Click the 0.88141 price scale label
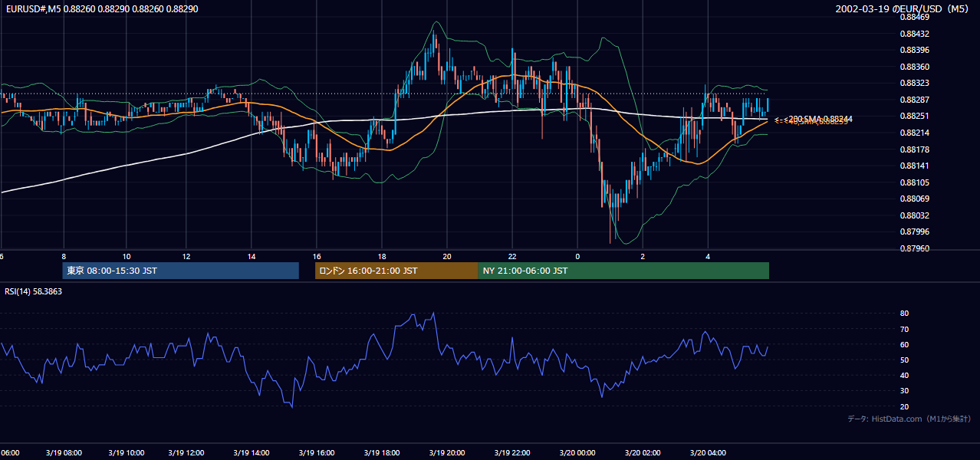The height and width of the screenshot is (460, 980). coord(915,166)
